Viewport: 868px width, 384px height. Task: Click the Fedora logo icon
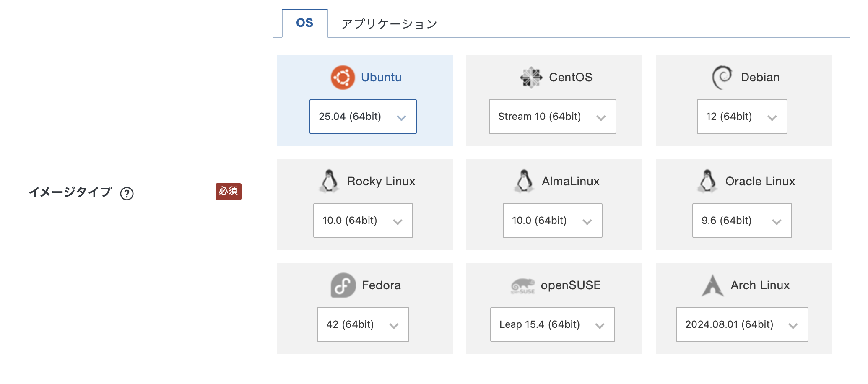click(x=343, y=285)
